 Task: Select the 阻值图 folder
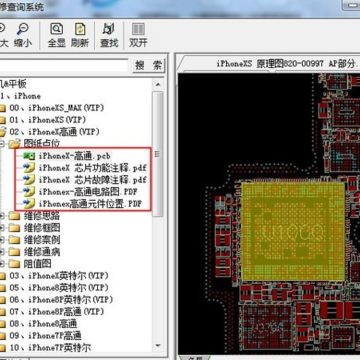[x=37, y=264]
